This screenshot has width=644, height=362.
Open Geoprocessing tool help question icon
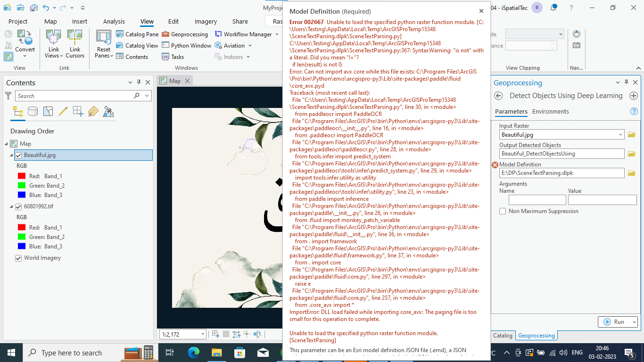point(634,112)
